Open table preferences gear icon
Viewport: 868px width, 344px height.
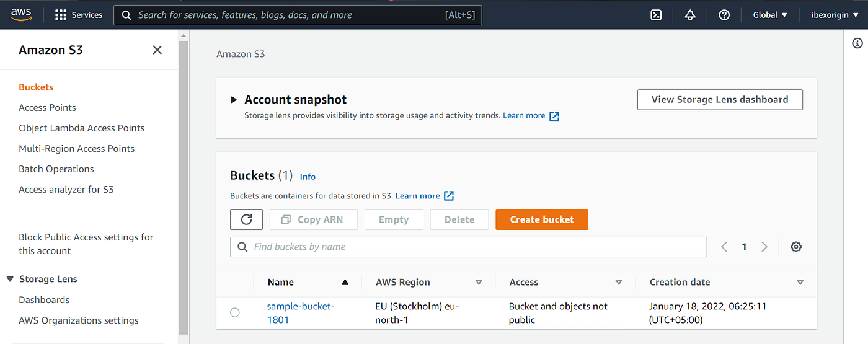(796, 247)
